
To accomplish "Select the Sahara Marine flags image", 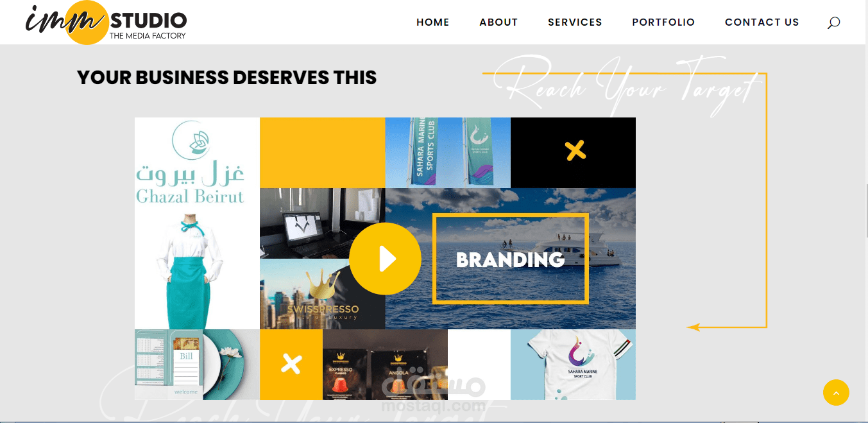I will [x=448, y=153].
